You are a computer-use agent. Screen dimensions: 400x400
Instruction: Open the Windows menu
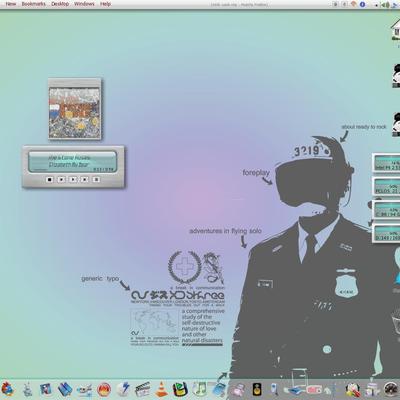(x=84, y=4)
